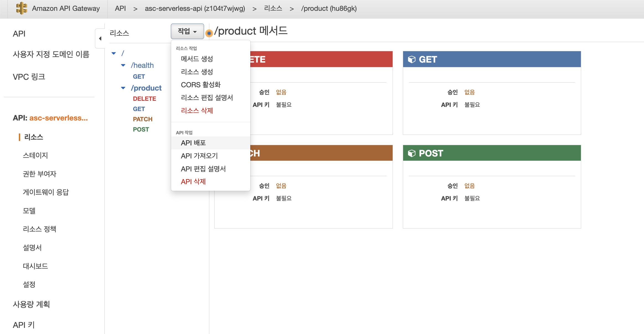Click asc-serverless-api breadcrumb link
Screen dimensions: 644x334
[195, 9]
